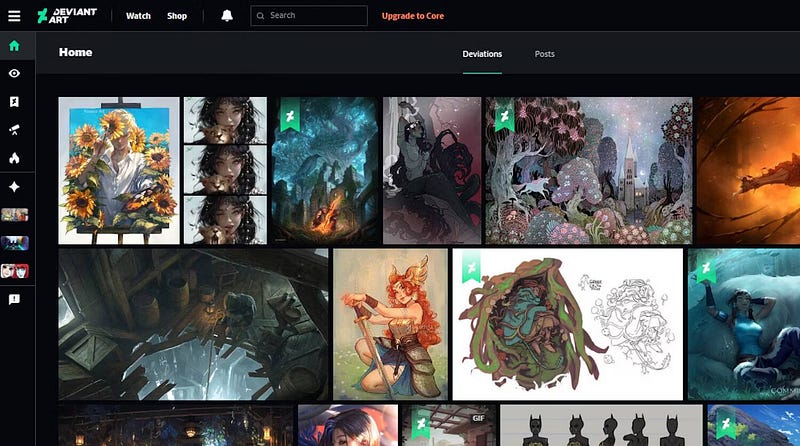Click the feedback speech bubble icon
Image resolution: width=800 pixels, height=446 pixels.
14,299
